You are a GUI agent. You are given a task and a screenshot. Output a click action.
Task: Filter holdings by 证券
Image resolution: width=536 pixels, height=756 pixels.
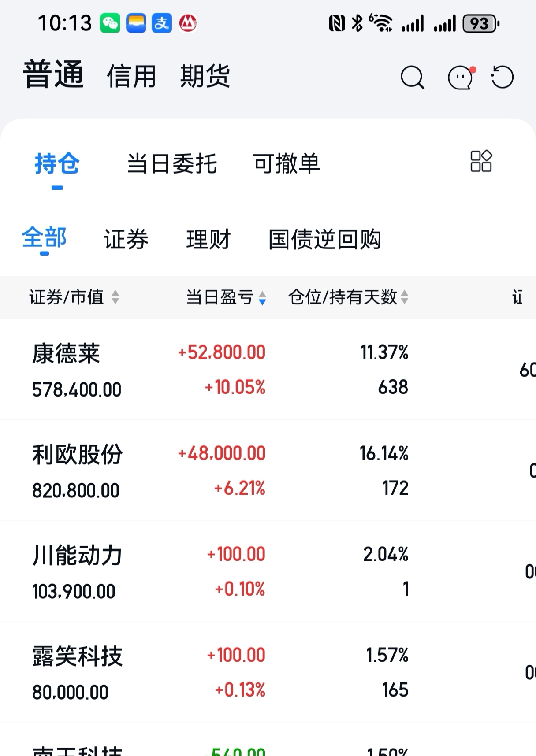click(126, 240)
